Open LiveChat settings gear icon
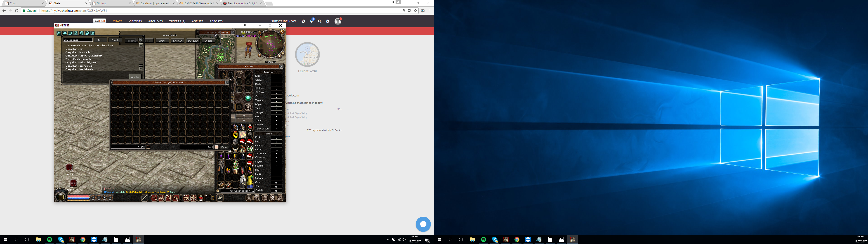Screen dimensions: 868x244 click(328, 21)
